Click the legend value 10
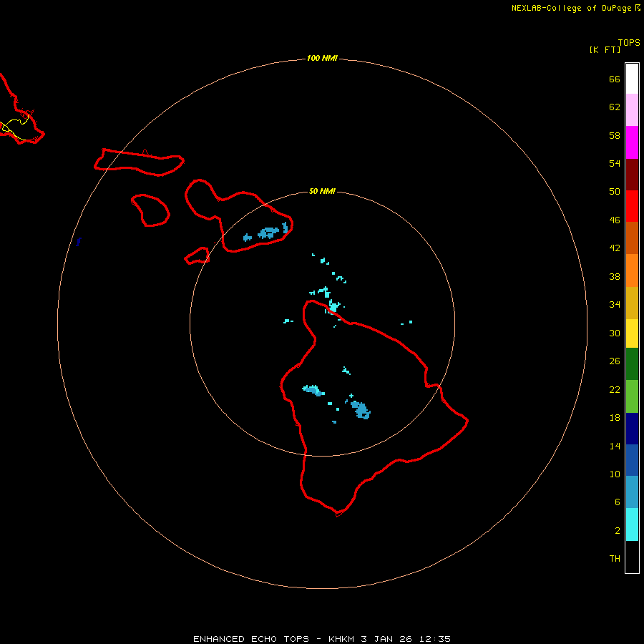This screenshot has height=644, width=644. (615, 474)
